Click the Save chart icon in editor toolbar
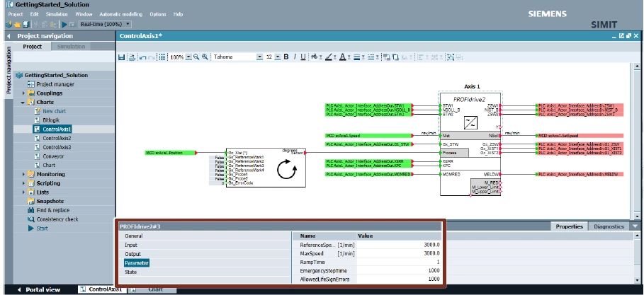Viewport: 644px width, 295px height. coord(121,57)
